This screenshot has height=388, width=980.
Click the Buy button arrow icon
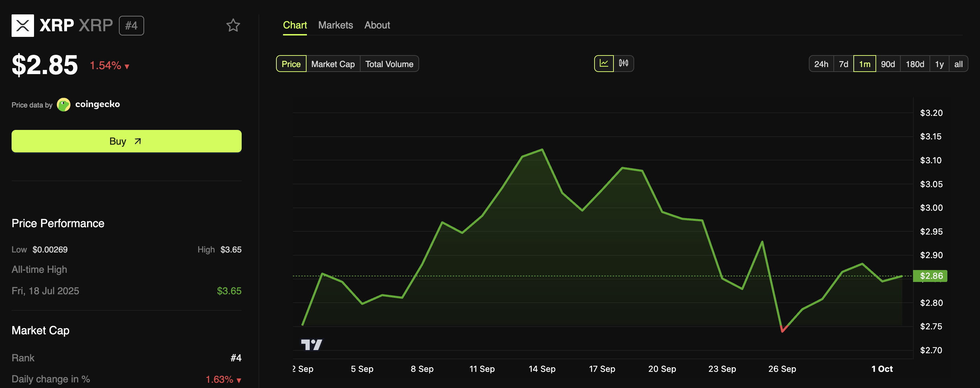coord(138,141)
